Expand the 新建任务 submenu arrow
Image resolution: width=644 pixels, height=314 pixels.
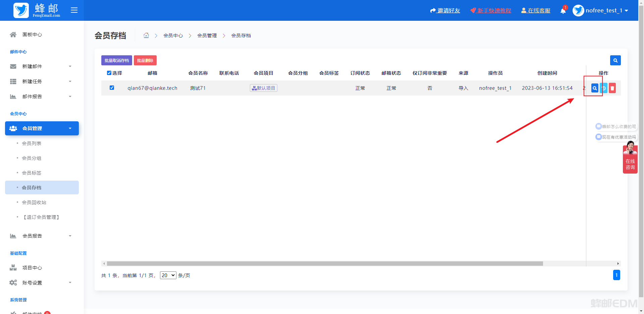point(70,81)
